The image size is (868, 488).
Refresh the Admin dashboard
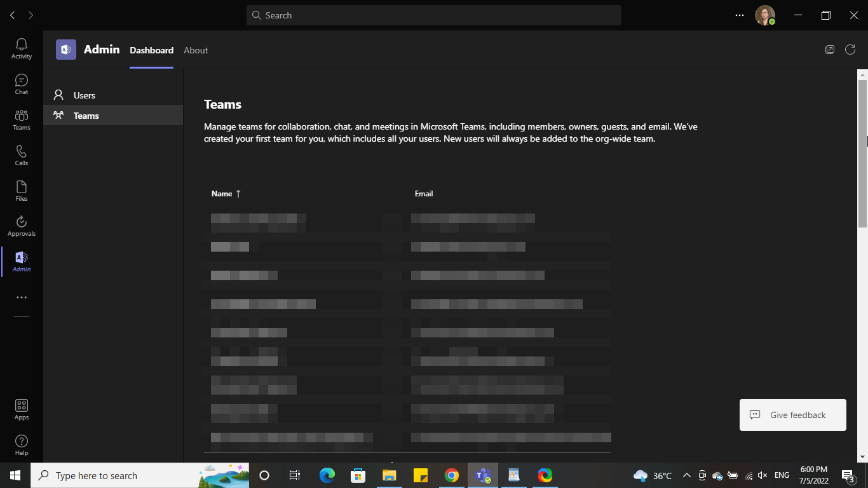click(850, 49)
